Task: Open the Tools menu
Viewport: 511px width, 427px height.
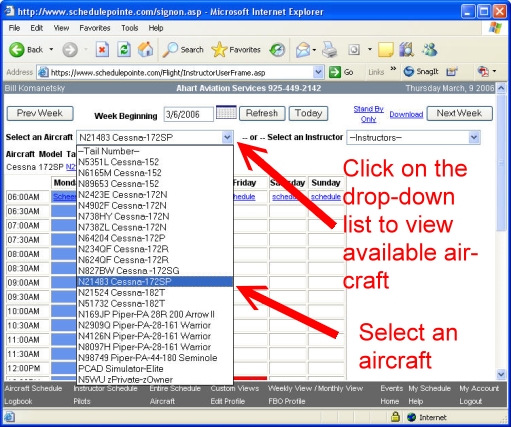Action: coord(130,28)
